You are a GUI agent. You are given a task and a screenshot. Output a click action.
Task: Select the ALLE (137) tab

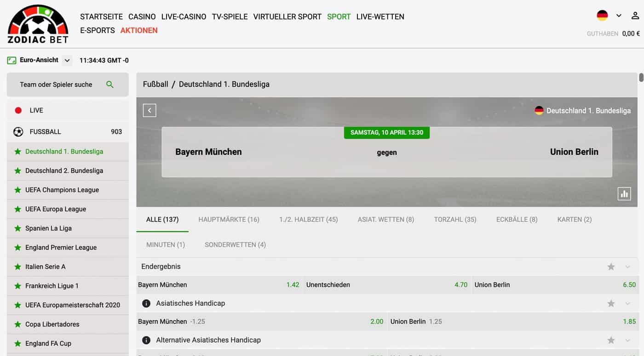(162, 220)
